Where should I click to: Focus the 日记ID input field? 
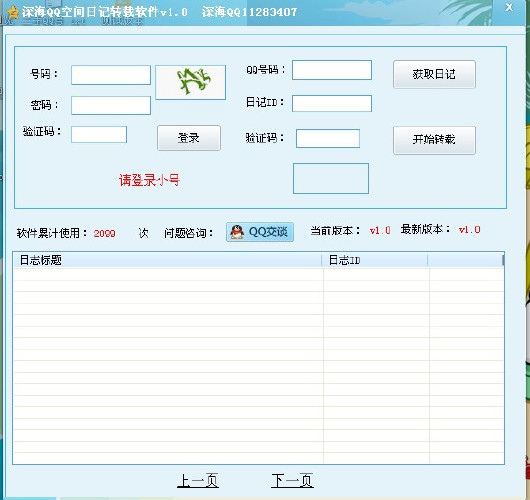(332, 103)
